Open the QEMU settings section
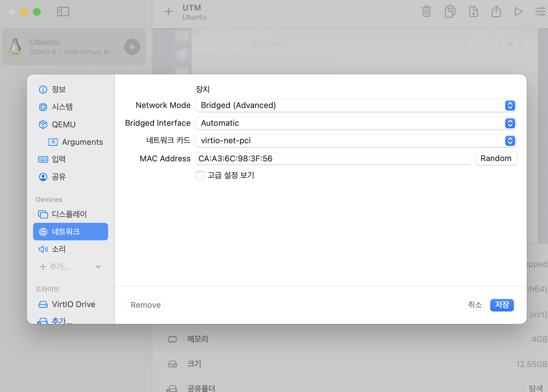 [x=71, y=125]
